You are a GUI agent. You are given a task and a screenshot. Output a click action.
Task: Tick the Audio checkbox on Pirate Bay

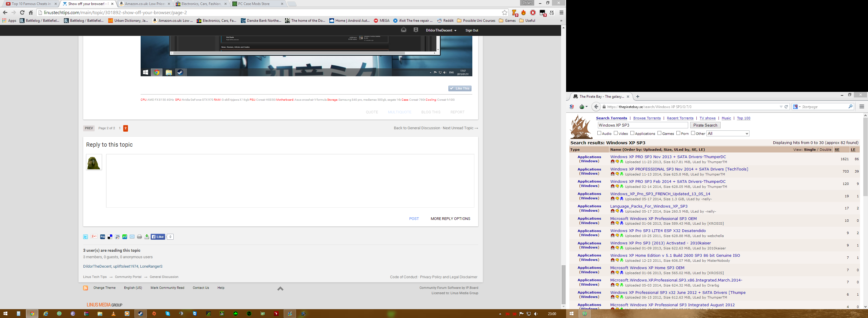click(x=599, y=133)
